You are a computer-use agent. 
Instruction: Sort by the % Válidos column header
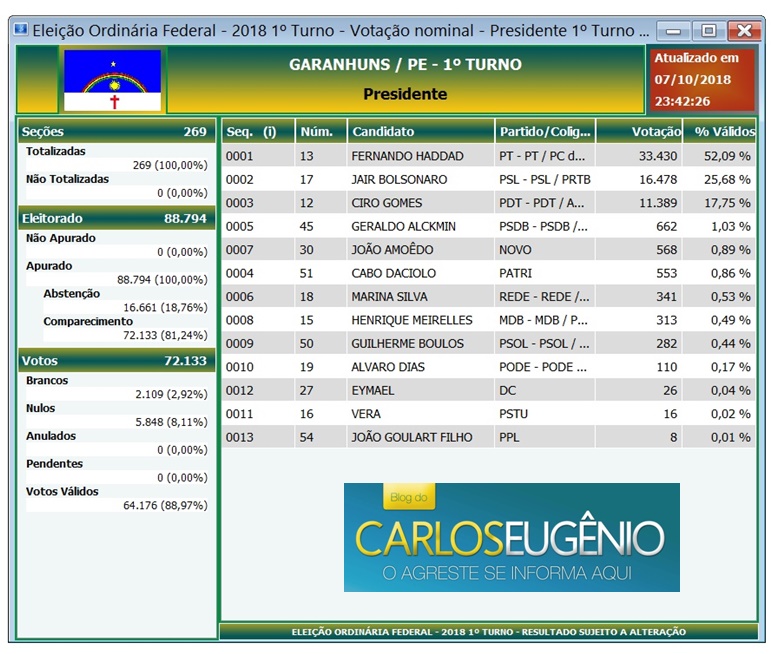pyautogui.click(x=719, y=131)
